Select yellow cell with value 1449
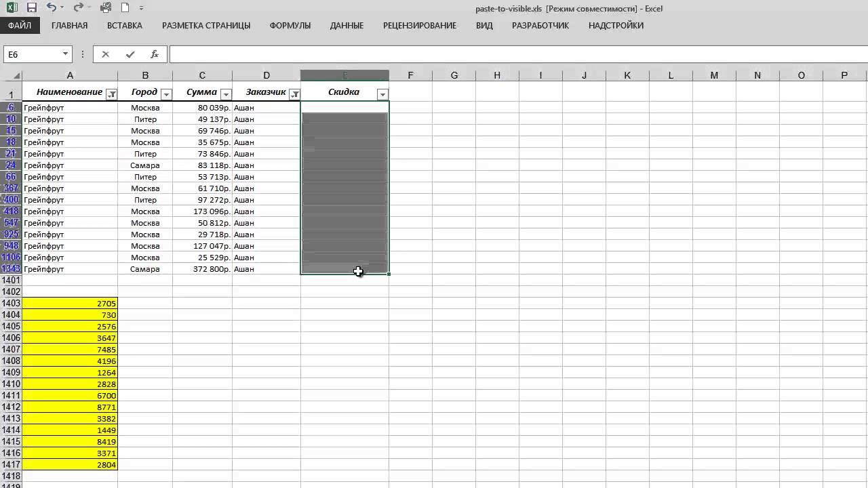The width and height of the screenshot is (868, 488). click(70, 430)
